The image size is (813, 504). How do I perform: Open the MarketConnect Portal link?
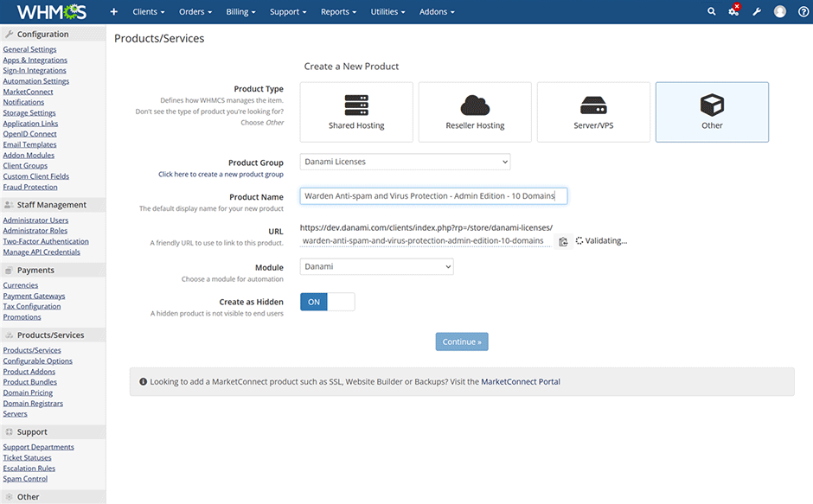[x=521, y=381]
